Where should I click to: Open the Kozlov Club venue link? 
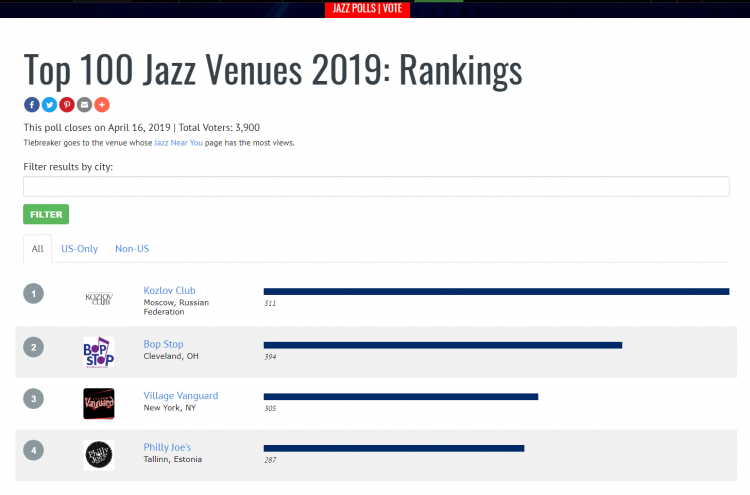coord(169,290)
